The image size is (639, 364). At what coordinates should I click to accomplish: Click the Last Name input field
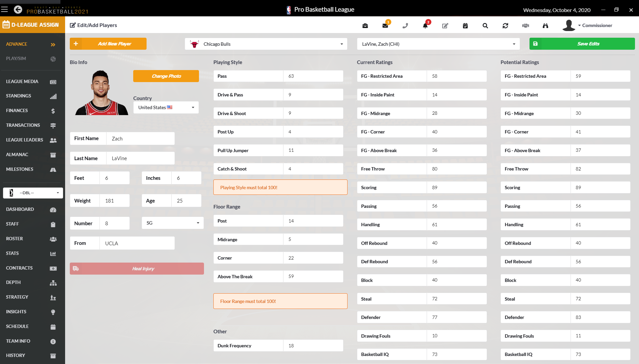[x=141, y=158]
